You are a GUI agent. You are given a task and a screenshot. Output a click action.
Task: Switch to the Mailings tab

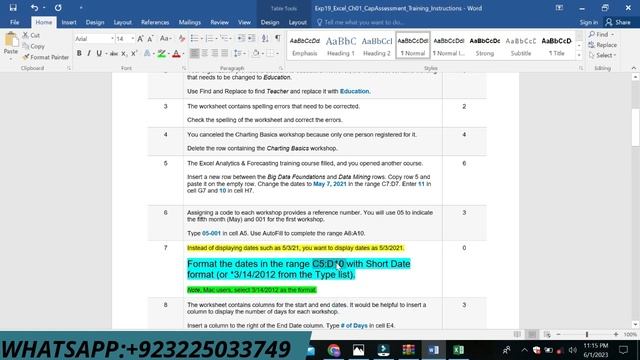[190, 22]
